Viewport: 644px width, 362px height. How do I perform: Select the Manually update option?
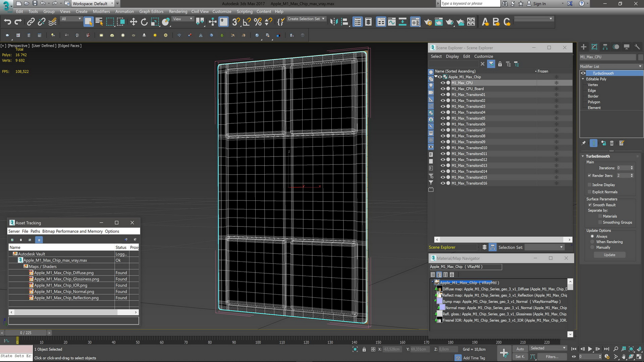[592, 247]
